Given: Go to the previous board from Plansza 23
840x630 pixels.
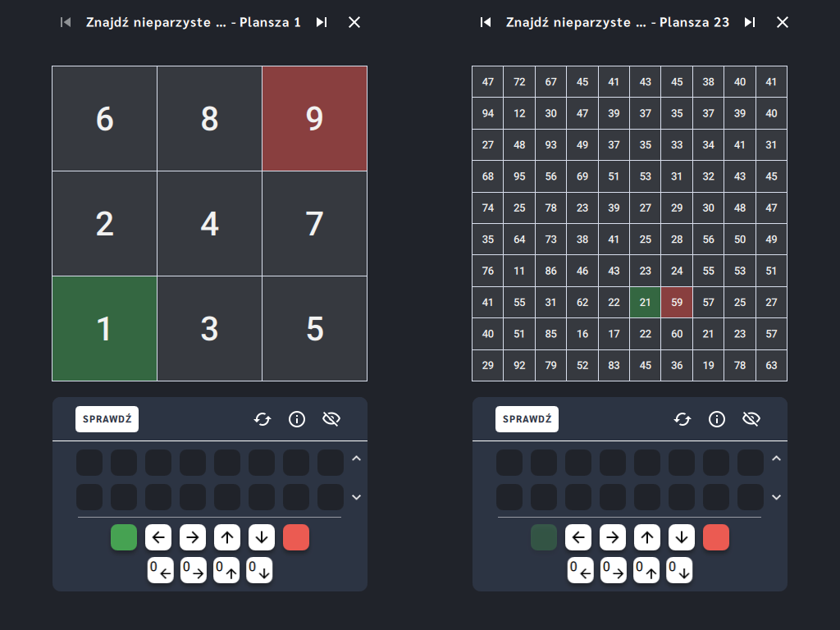Looking at the screenshot, I should pos(486,22).
